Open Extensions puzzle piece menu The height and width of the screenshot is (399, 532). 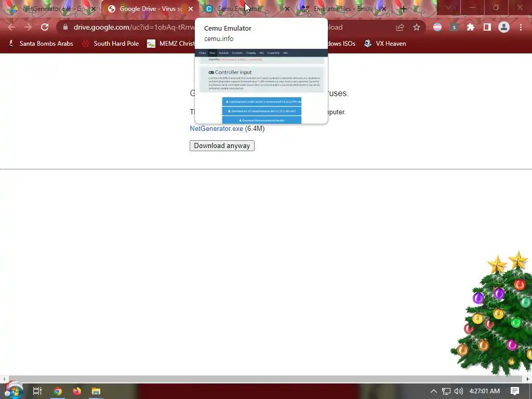pyautogui.click(x=470, y=27)
